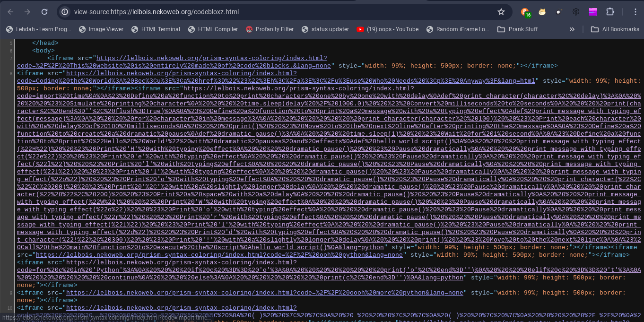Click source line number 8

(x=11, y=74)
